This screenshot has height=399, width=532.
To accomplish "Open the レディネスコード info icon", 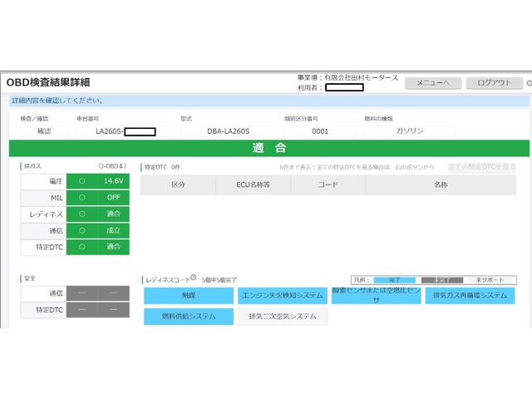I will pos(193,278).
